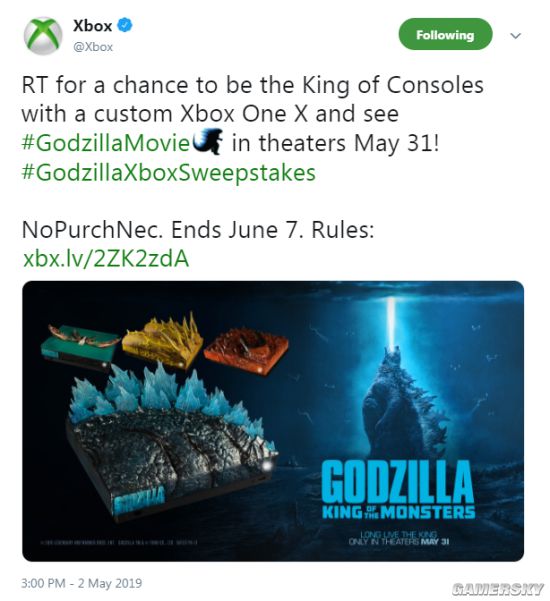Viewport: 550px width, 601px height.
Task: Click the Xbox display name
Action: click(x=92, y=26)
